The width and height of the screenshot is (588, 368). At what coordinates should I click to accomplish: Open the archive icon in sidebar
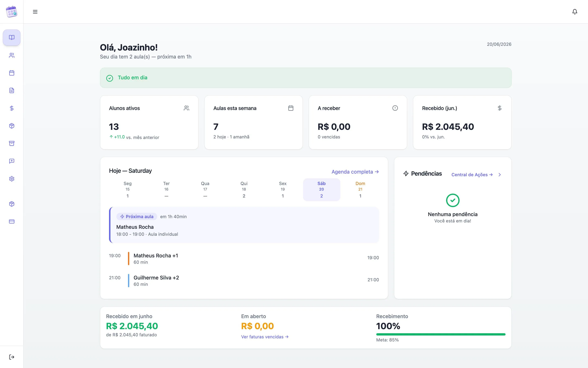click(12, 143)
